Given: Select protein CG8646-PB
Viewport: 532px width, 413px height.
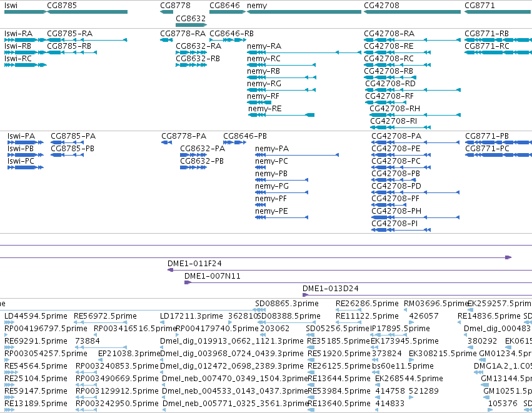Looking at the screenshot, I should click(234, 142).
